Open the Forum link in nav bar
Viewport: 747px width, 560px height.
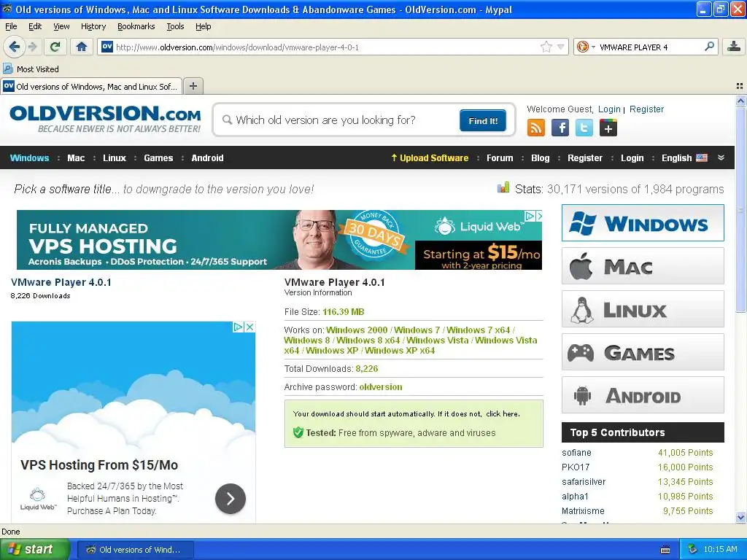tap(500, 158)
